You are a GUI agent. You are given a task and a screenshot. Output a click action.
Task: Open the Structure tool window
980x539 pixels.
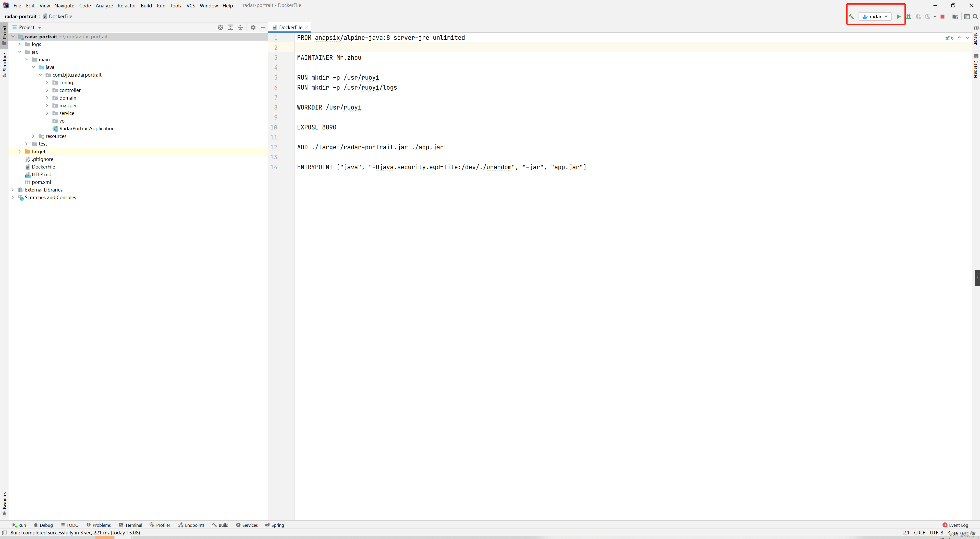click(x=5, y=65)
